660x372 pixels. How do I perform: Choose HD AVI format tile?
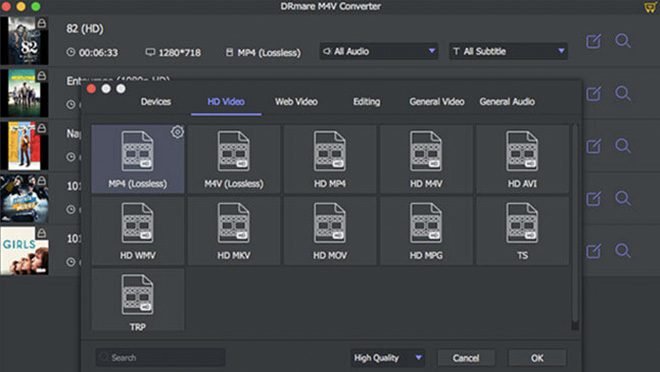tap(522, 159)
